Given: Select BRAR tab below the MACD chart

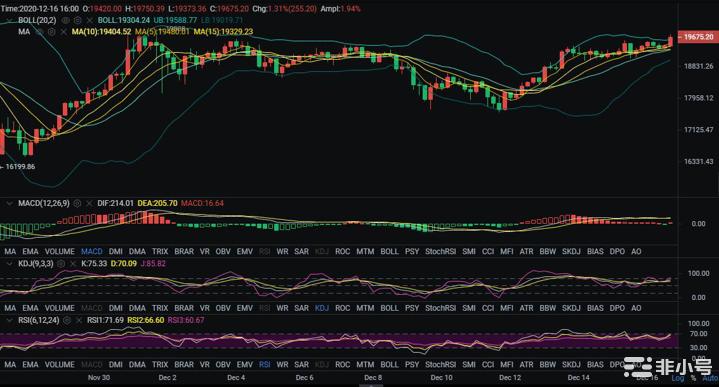Looking at the screenshot, I should [184, 251].
